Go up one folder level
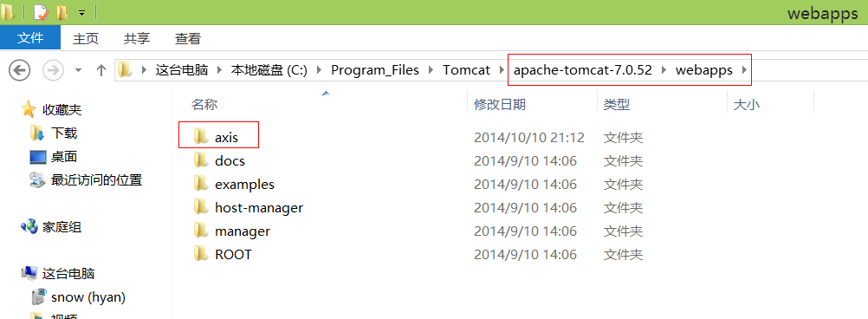 [100, 70]
